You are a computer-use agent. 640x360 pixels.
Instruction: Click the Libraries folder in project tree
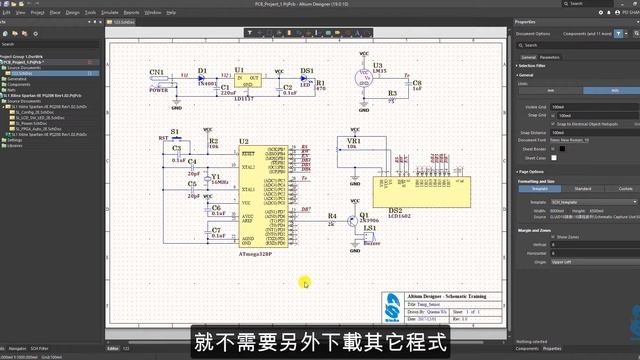pyautogui.click(x=14, y=146)
